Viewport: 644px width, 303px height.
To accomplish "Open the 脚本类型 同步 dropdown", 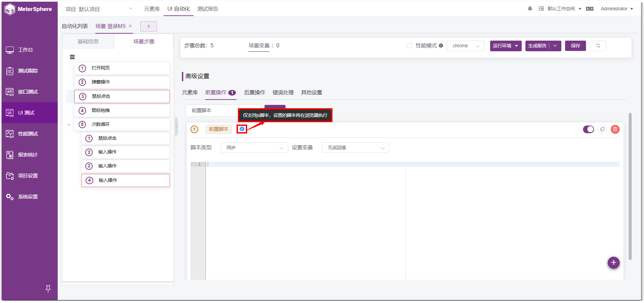I will [x=254, y=148].
